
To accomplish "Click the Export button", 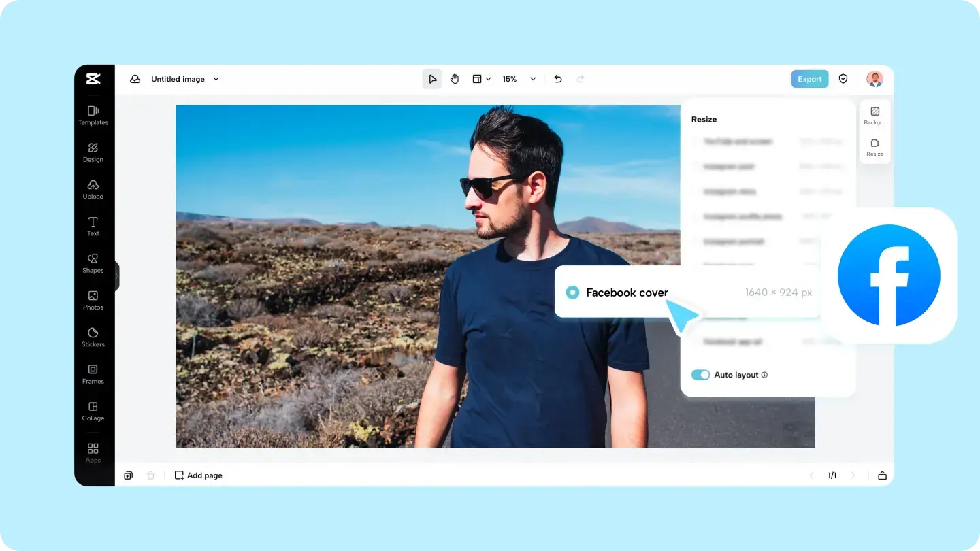I will pyautogui.click(x=810, y=79).
